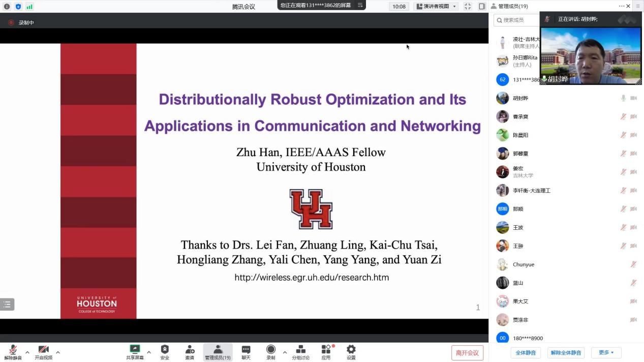The width and height of the screenshot is (644, 362).
Task: Open the 分组讨论 breakout rooms icon
Action: pyautogui.click(x=300, y=349)
